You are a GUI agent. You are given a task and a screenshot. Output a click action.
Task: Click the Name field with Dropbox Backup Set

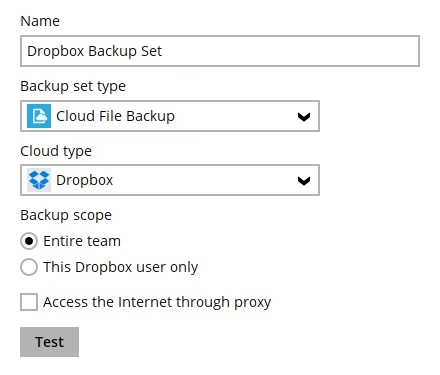click(220, 51)
